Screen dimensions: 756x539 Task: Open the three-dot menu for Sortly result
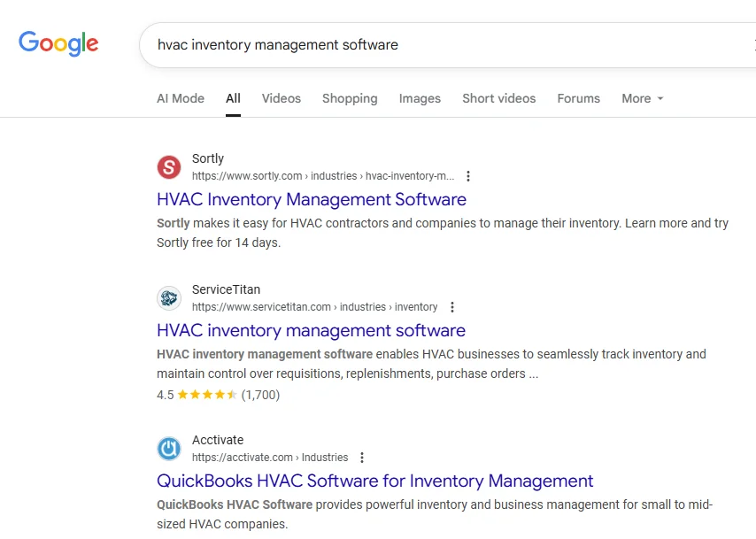pyautogui.click(x=467, y=176)
